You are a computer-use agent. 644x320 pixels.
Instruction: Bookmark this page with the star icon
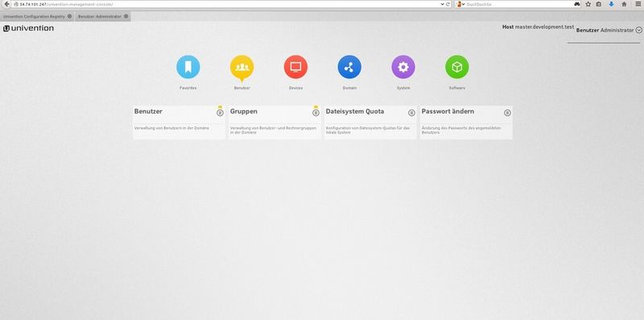click(588, 4)
